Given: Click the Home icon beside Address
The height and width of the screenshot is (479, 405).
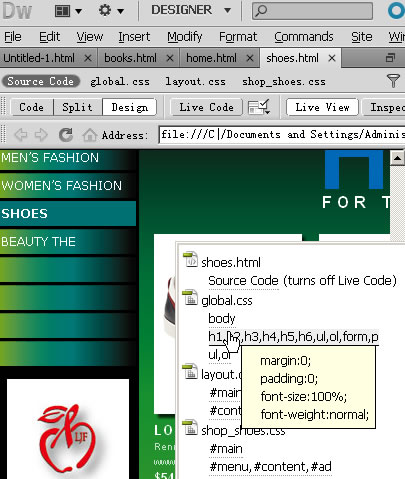Looking at the screenshot, I should pos(89,135).
